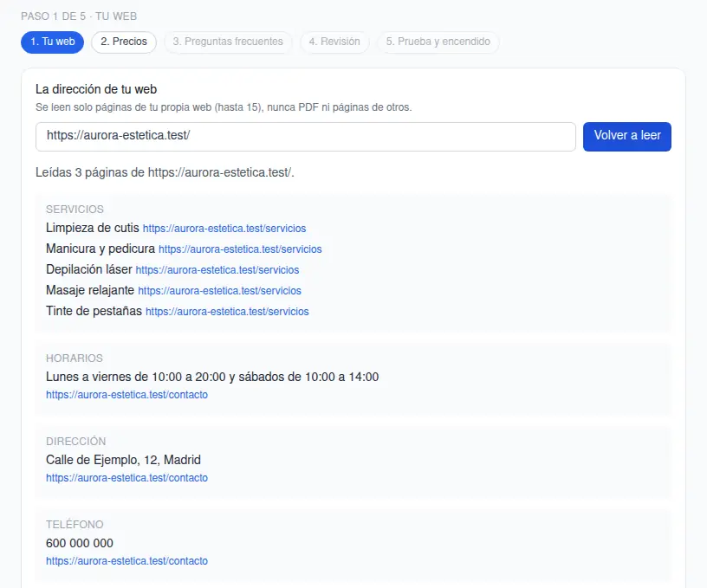The image size is (707, 588).
Task: Open the contacto link under Teléfono
Action: (126, 561)
